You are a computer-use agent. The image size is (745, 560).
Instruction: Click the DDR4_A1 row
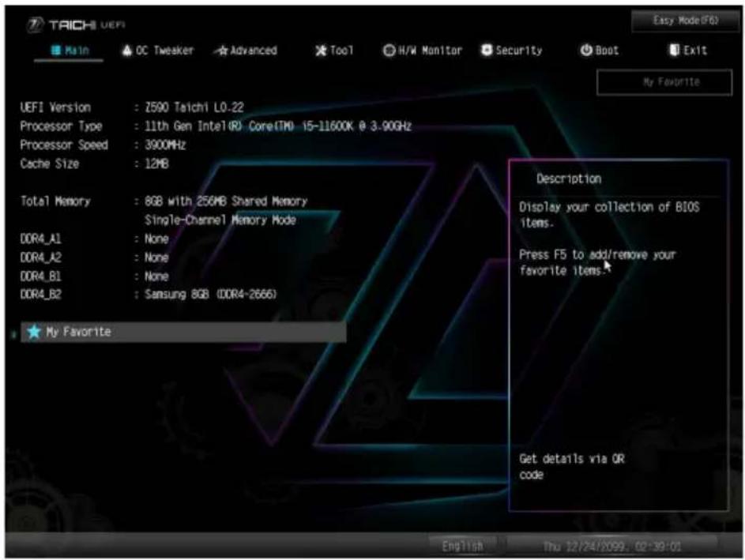(x=94, y=239)
